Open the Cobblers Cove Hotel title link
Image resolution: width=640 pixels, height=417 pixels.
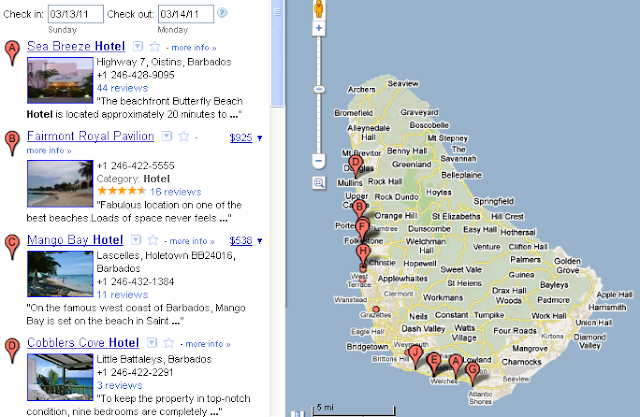(83, 343)
